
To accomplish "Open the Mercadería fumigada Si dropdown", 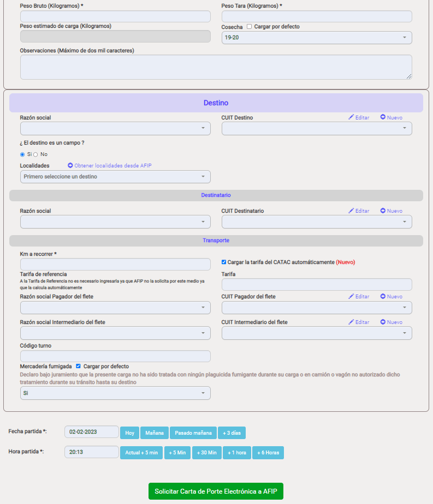I will point(115,393).
